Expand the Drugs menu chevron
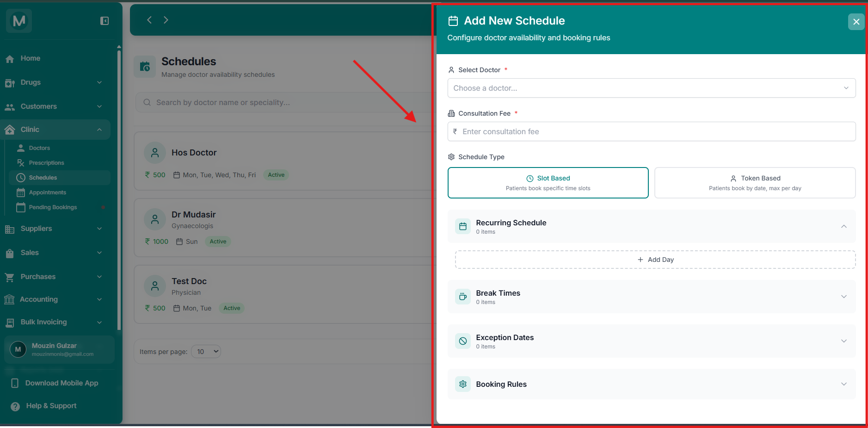Image resolution: width=868 pixels, height=428 pixels. (x=99, y=82)
